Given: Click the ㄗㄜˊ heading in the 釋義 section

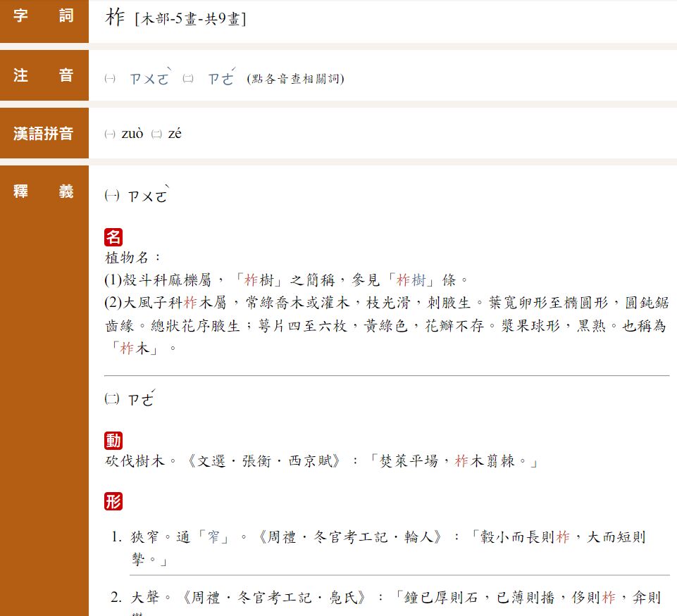Looking at the screenshot, I should (x=140, y=400).
